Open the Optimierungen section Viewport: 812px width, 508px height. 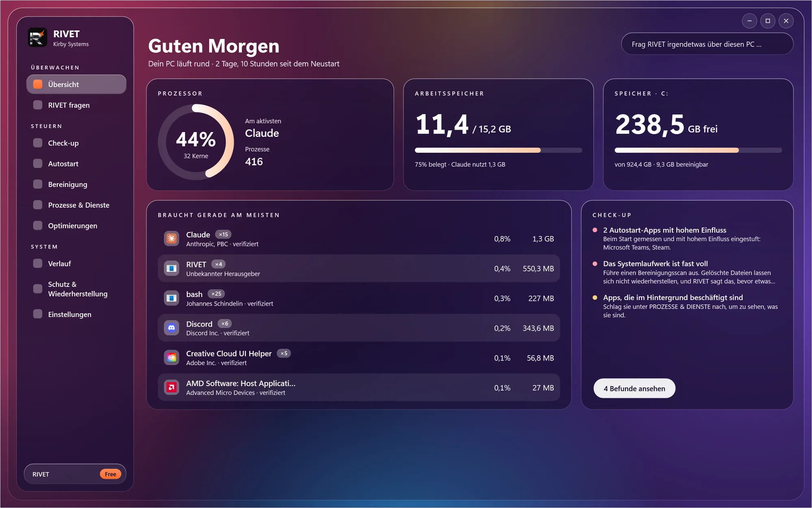pyautogui.click(x=76, y=226)
